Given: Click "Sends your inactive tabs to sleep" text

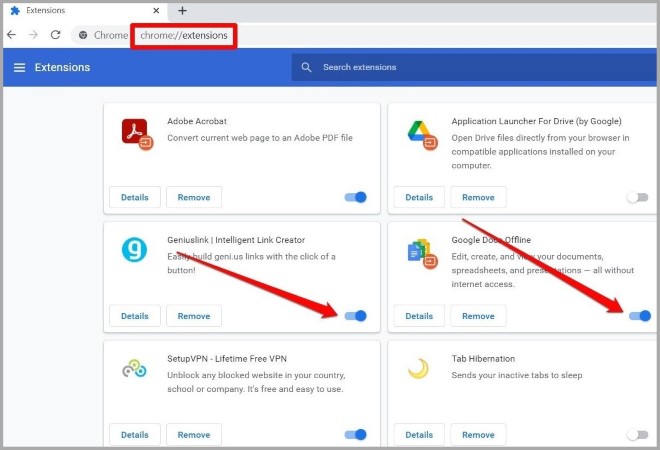Looking at the screenshot, I should coord(517,375).
